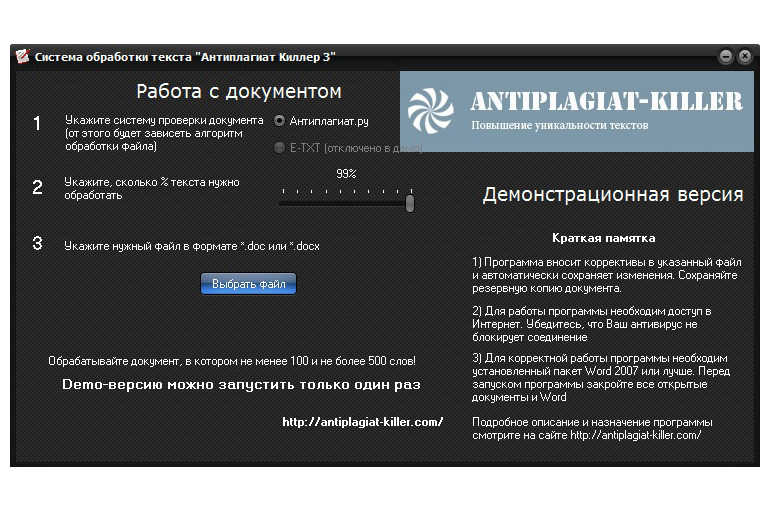Click the 99% slider value label
770x512 pixels.
coord(346,174)
